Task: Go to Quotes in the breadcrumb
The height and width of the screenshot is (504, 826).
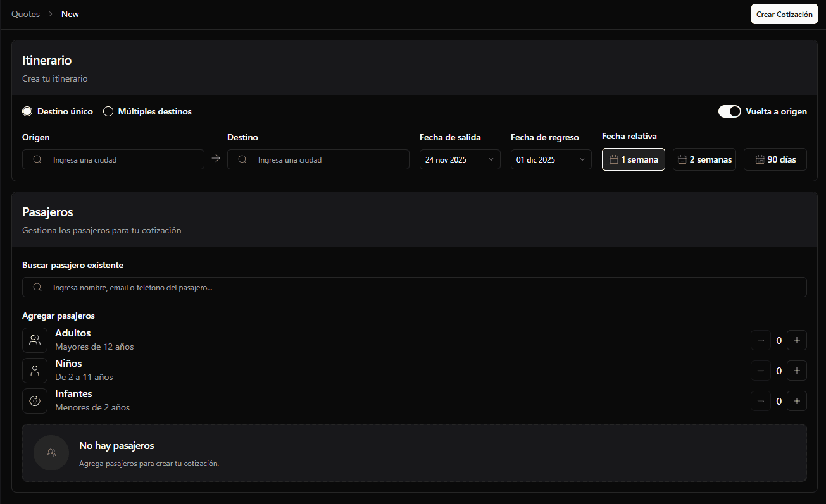Action: 25,14
